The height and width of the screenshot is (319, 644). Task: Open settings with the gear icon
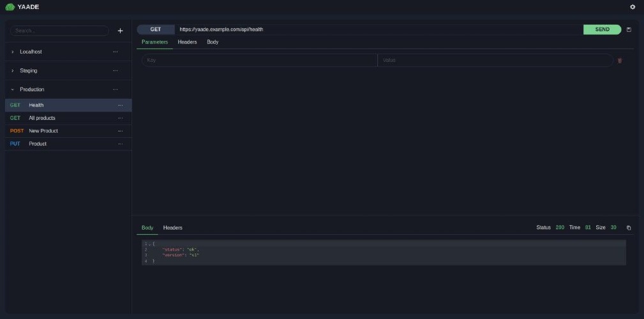[633, 7]
